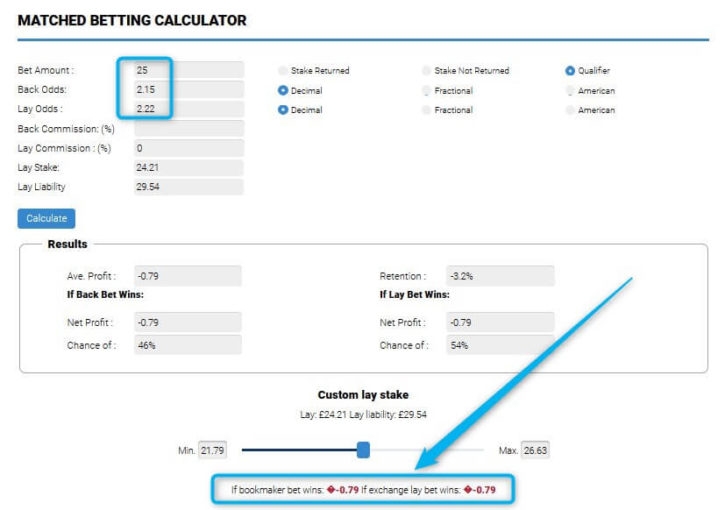The height and width of the screenshot is (510, 725).
Task: Select the Qualifier bet type
Action: coord(570,71)
